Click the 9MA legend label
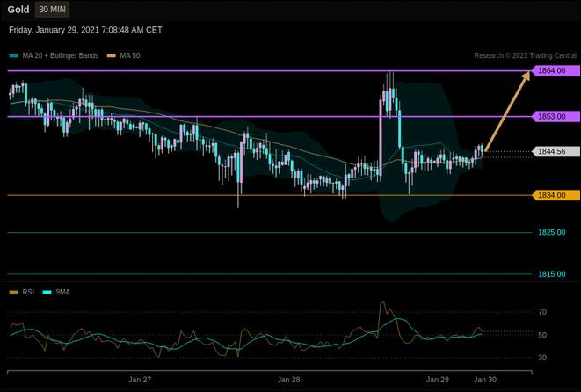Image resolution: width=581 pixels, height=392 pixels. point(63,292)
